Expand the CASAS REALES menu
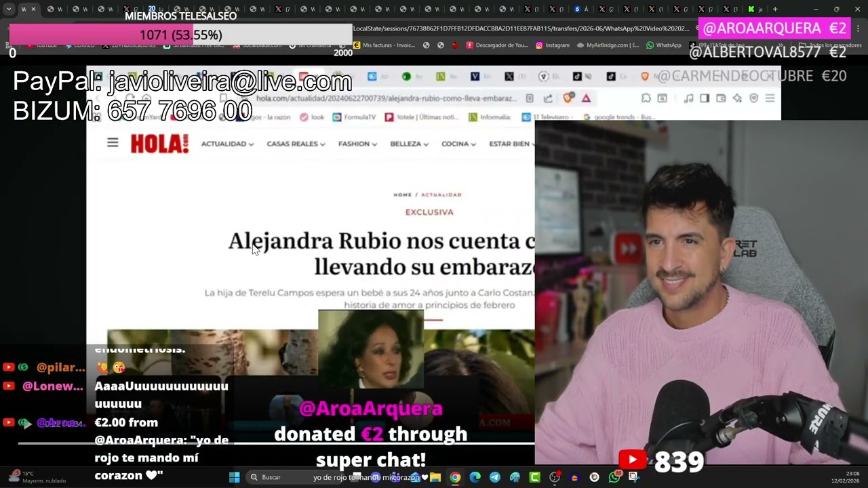Screen dimensions: 868x488 click(x=296, y=144)
